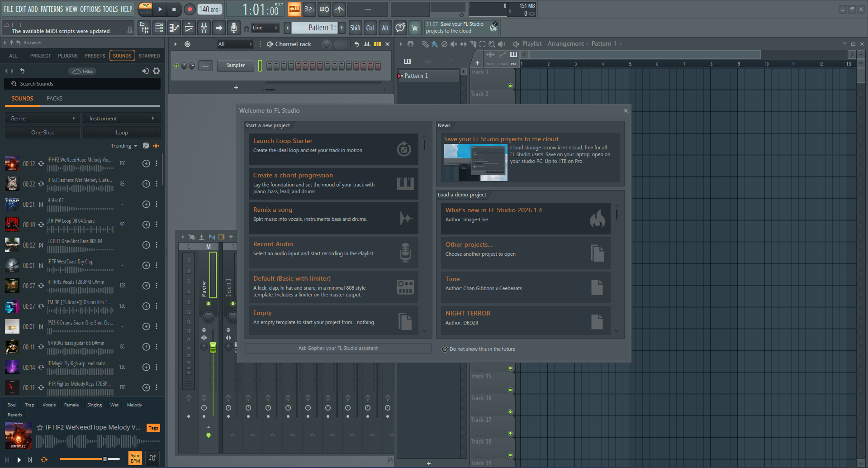Viewport: 868px width, 468px height.
Task: Click the Master channel volume fader
Action: coord(213,347)
